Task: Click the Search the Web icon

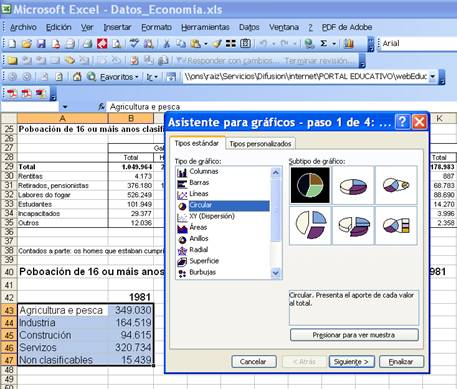Action: pos(91,77)
